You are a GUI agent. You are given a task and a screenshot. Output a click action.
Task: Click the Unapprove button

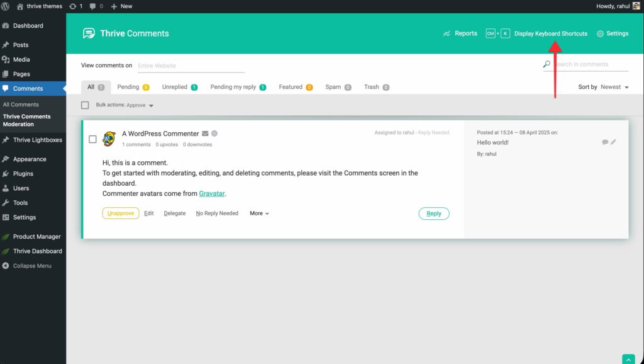(x=121, y=213)
